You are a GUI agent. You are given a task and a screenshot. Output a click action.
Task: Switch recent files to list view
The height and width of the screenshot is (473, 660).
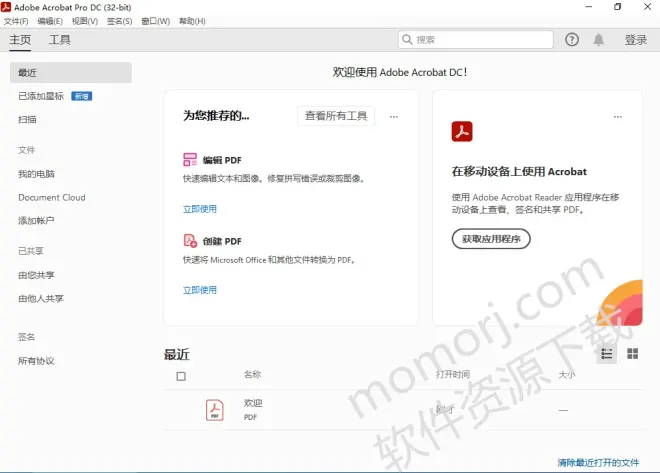coord(607,354)
